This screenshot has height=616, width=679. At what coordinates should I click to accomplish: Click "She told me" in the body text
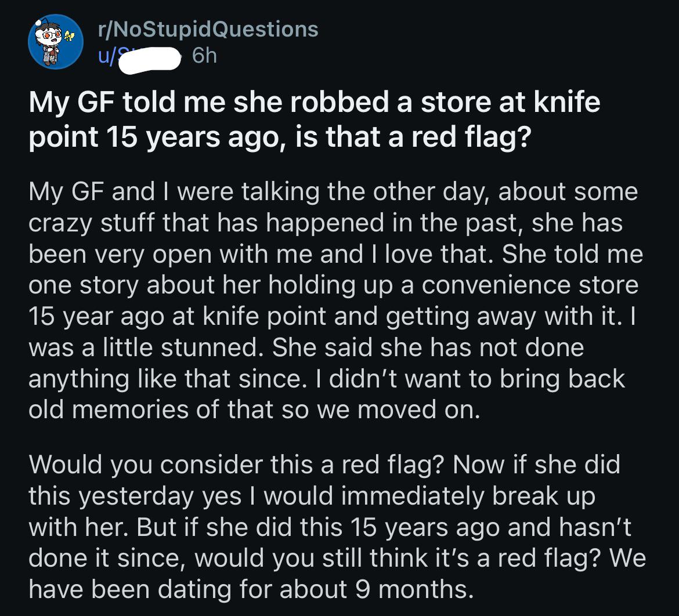(x=572, y=254)
